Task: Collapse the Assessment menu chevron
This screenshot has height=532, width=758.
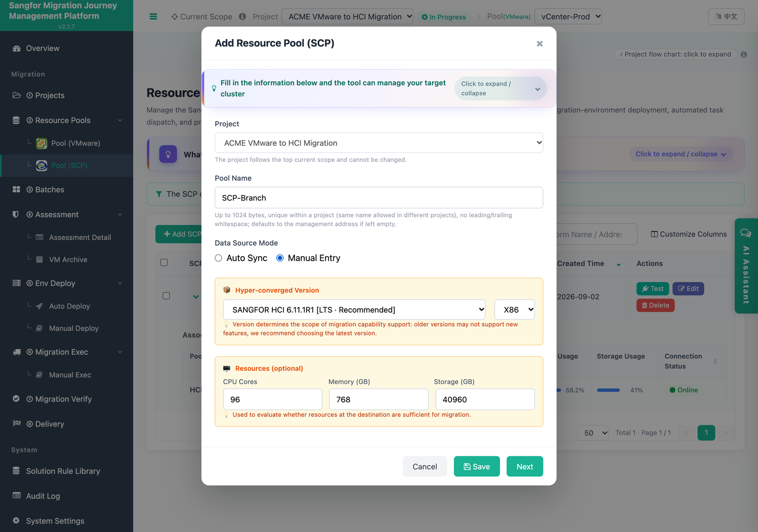Action: click(x=120, y=214)
